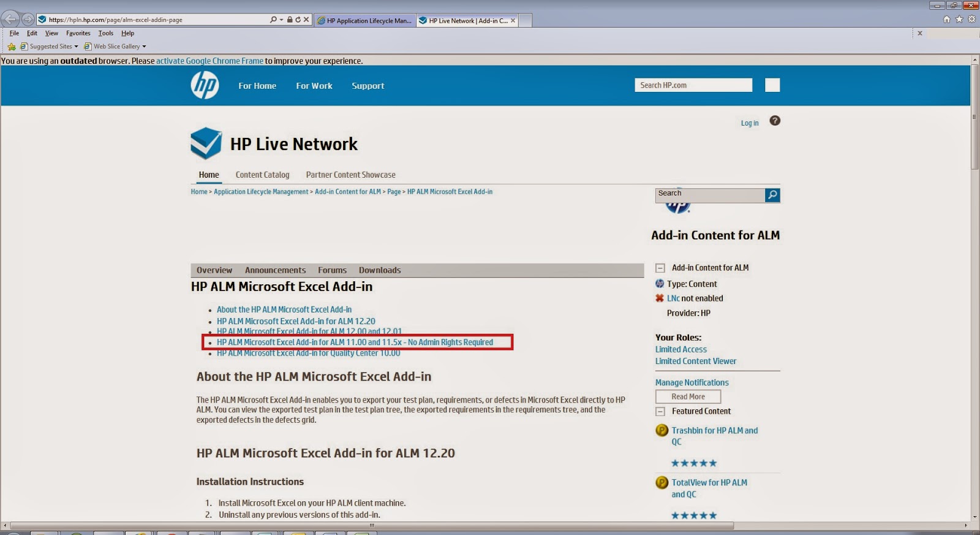Image resolution: width=980 pixels, height=535 pixels.
Task: Open the Announcements tab
Action: click(275, 270)
